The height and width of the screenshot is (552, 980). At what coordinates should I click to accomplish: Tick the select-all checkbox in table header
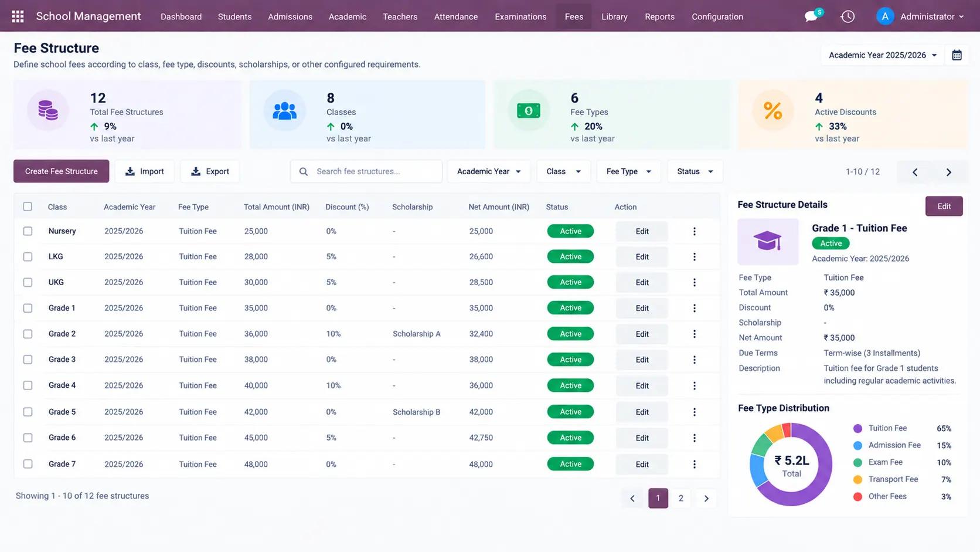[x=28, y=206]
